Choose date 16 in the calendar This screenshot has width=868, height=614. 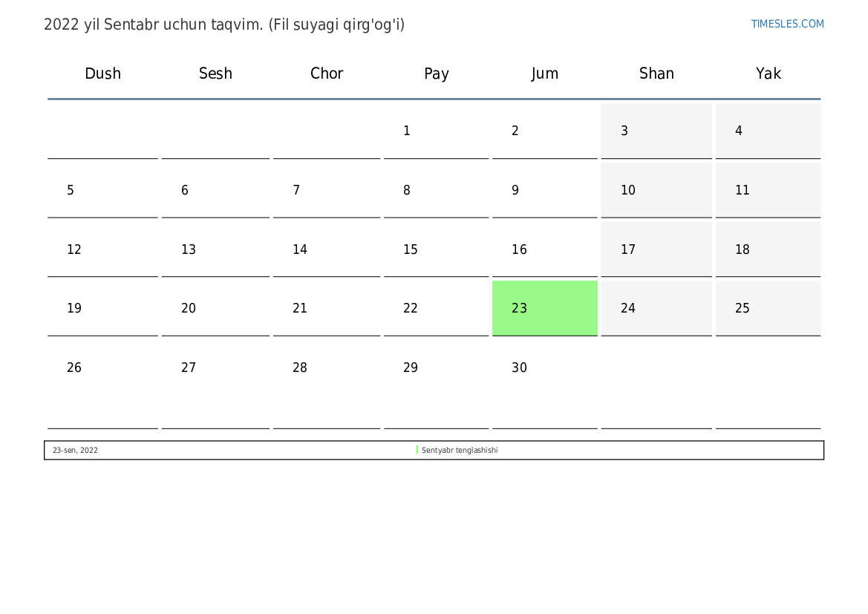pyautogui.click(x=545, y=249)
